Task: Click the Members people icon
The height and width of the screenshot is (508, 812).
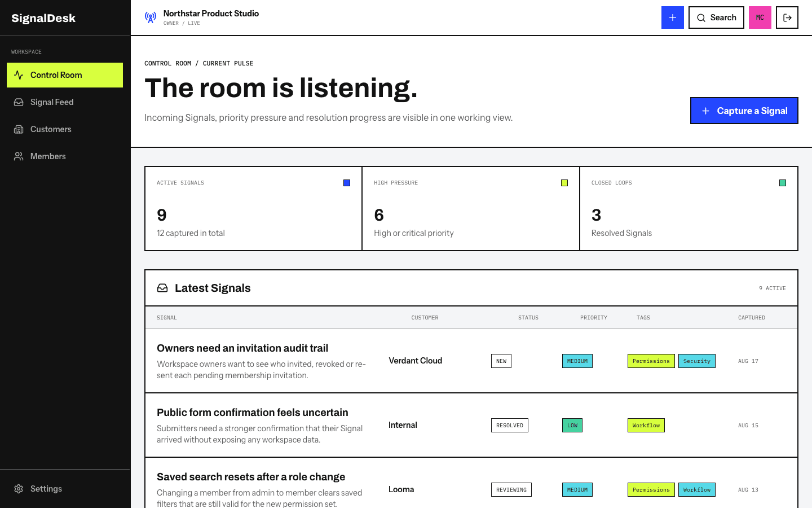Action: (x=19, y=156)
